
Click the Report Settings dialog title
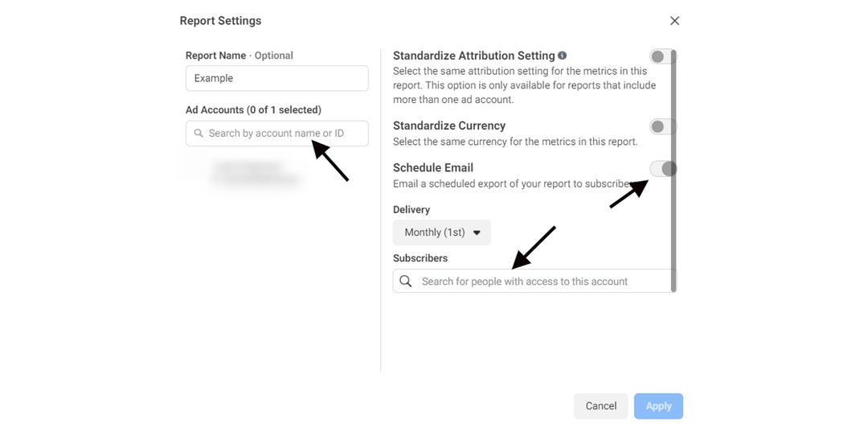click(x=220, y=21)
